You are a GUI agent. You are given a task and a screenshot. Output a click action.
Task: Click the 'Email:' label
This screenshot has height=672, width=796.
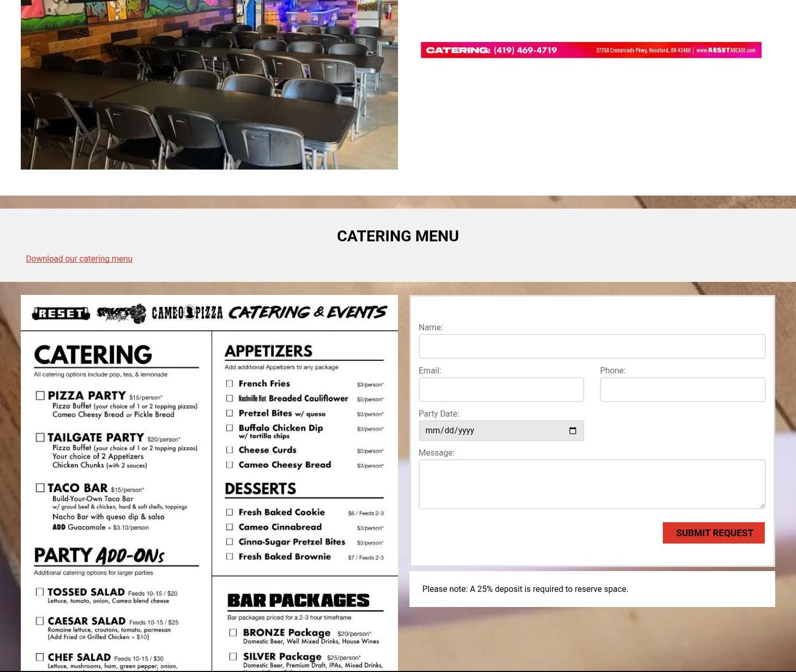click(430, 370)
